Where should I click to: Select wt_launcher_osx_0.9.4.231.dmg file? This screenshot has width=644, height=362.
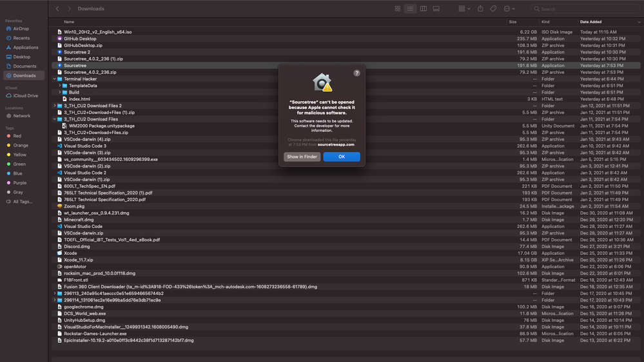(96, 213)
